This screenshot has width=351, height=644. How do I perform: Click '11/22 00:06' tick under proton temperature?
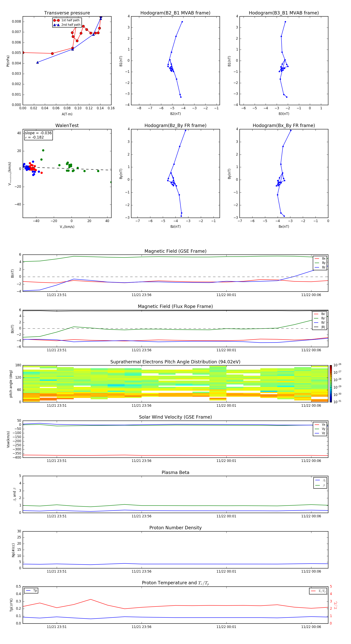311,627
